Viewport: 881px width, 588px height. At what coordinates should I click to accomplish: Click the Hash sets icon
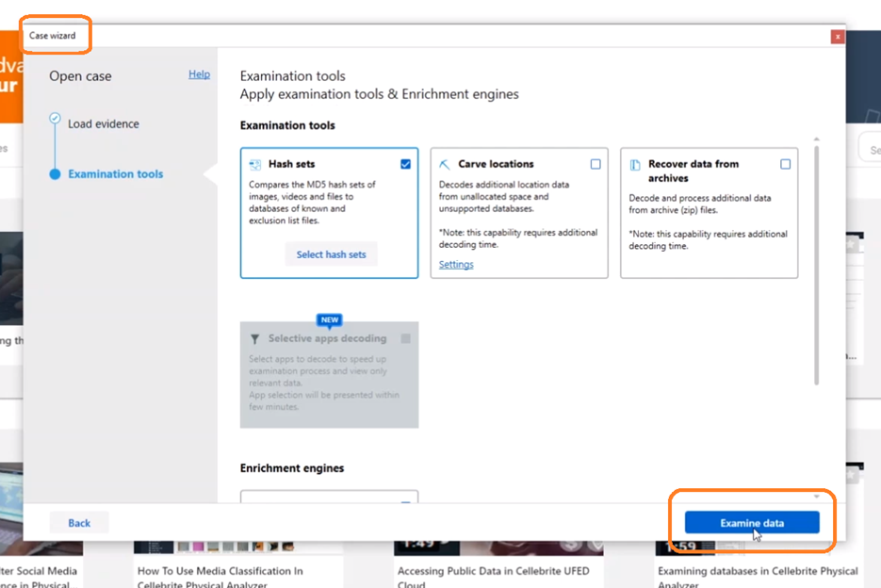pyautogui.click(x=255, y=164)
